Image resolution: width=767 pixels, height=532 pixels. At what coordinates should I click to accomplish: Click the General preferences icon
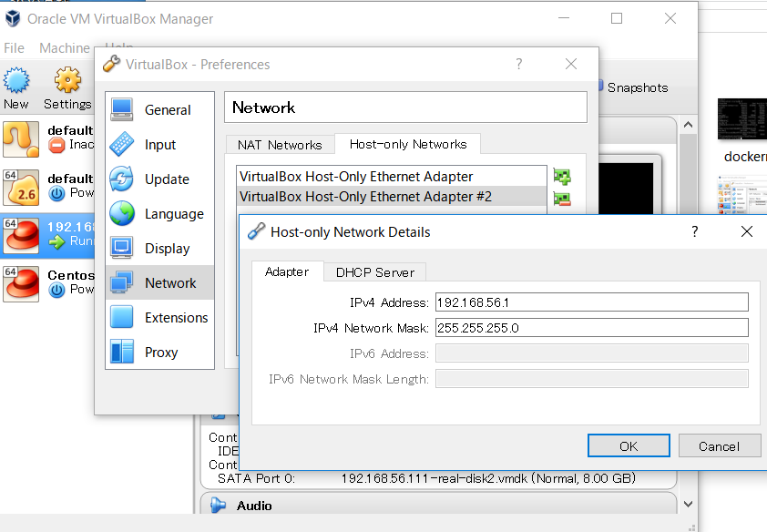[122, 109]
